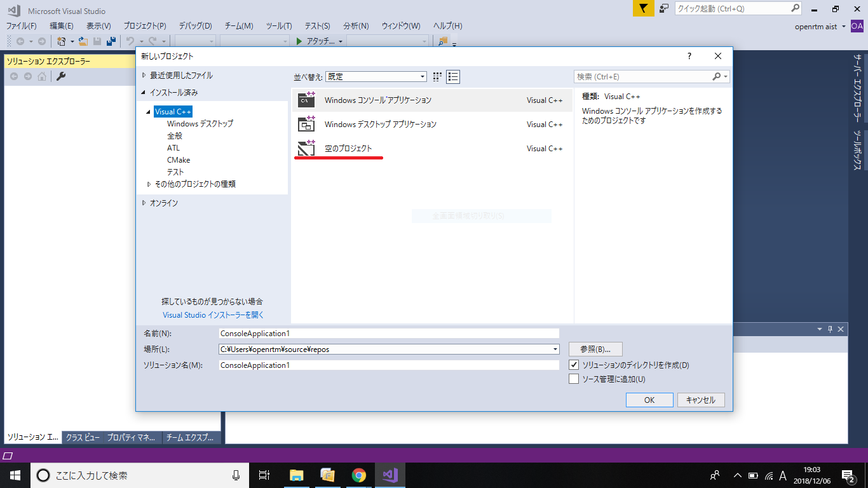Open the 編集(E) menu
The width and height of the screenshot is (868, 488).
point(62,26)
